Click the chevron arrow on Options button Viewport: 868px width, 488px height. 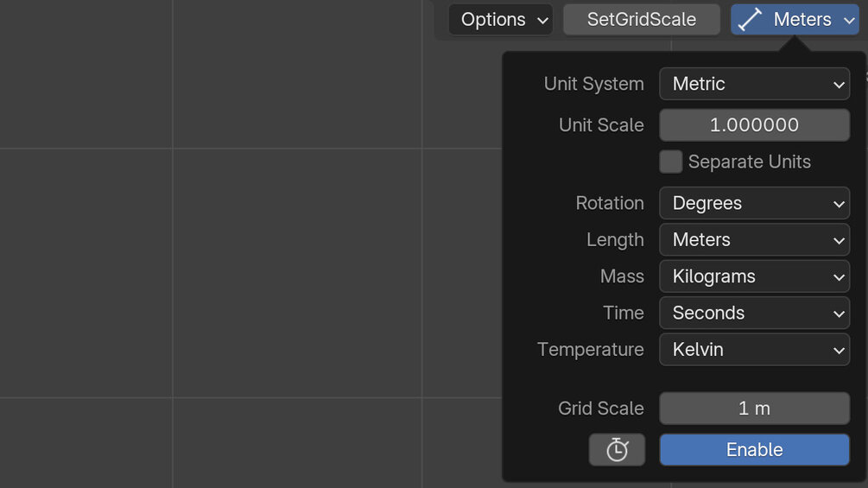(x=542, y=20)
